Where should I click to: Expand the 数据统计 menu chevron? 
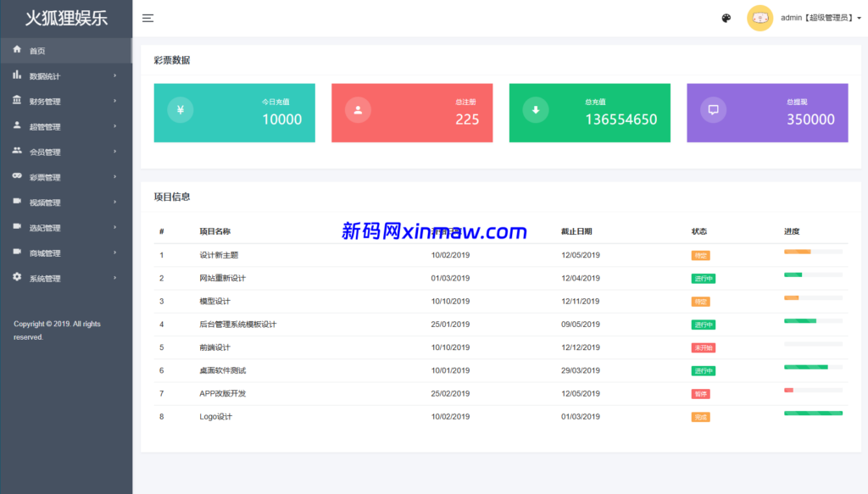[x=115, y=75]
